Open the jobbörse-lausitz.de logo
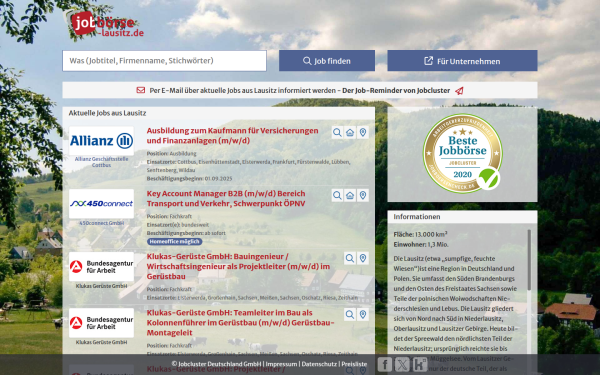600x375 pixels. click(105, 24)
